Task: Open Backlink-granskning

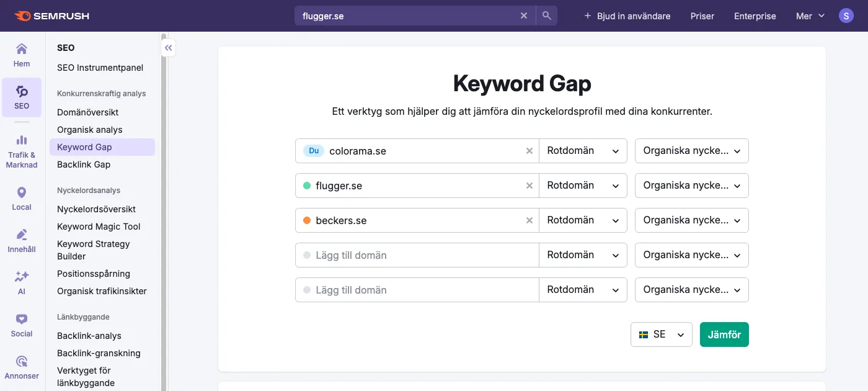Action: pyautogui.click(x=99, y=353)
